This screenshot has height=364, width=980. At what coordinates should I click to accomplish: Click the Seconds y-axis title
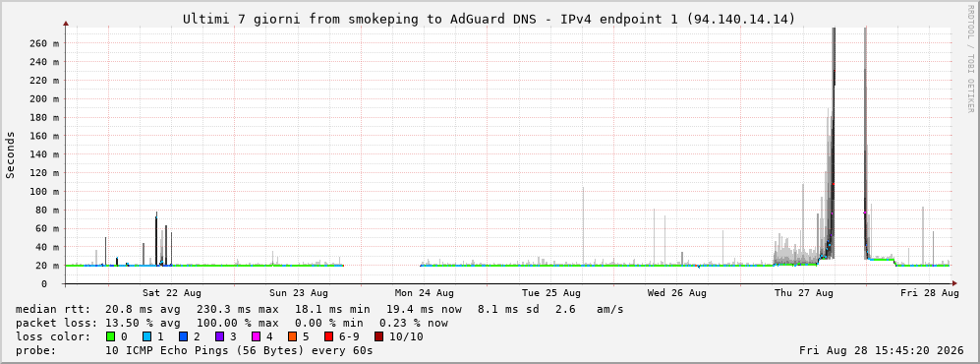(x=11, y=155)
